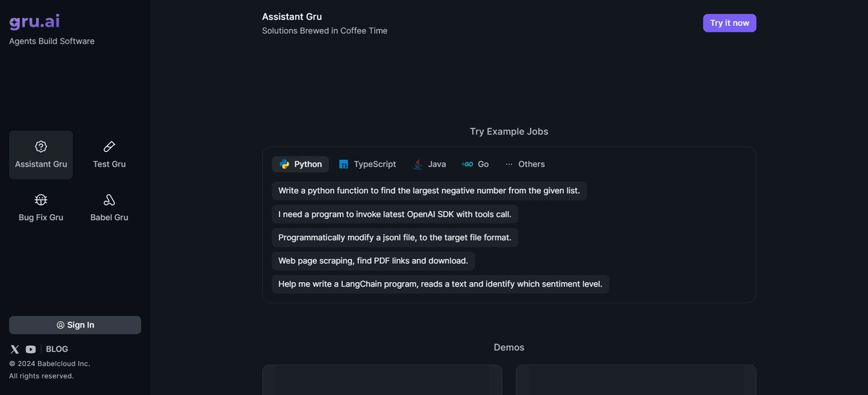The width and height of the screenshot is (868, 395).
Task: Open the BLOG link
Action: coord(57,349)
